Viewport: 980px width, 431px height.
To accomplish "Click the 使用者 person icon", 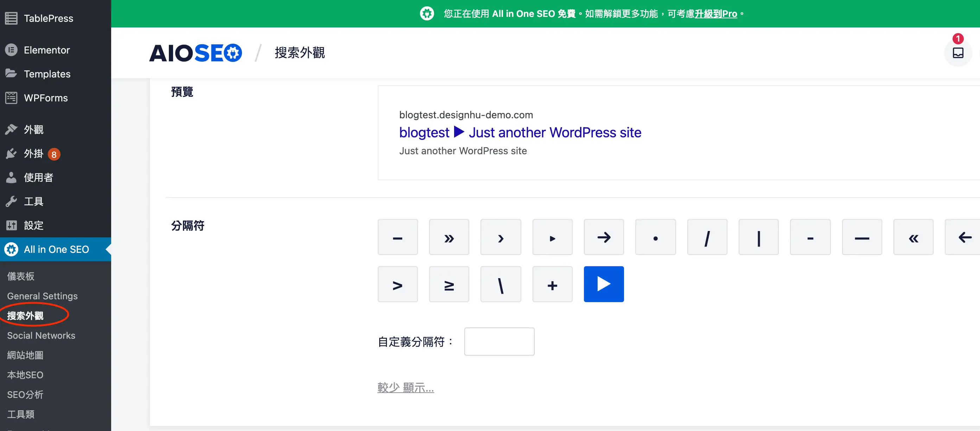I will click(11, 177).
